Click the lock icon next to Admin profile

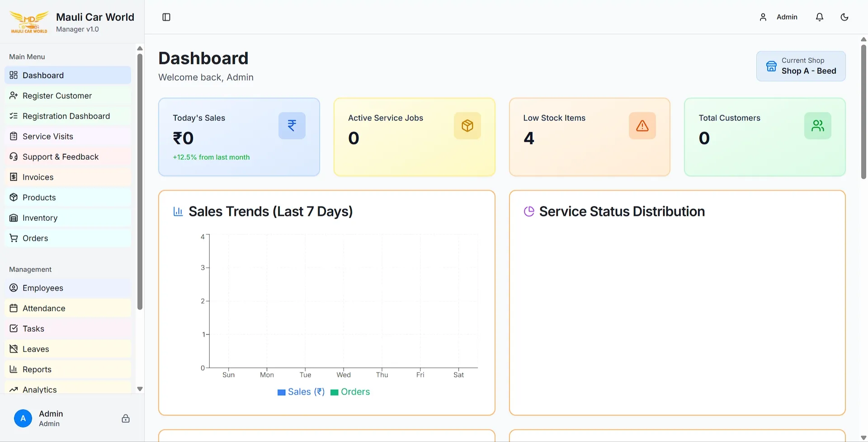tap(125, 418)
